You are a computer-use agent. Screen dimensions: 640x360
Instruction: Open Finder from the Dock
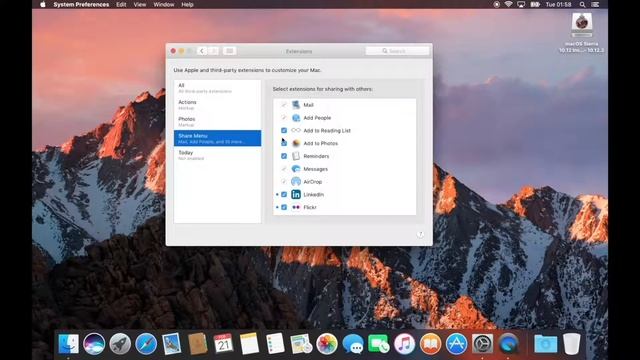click(68, 343)
